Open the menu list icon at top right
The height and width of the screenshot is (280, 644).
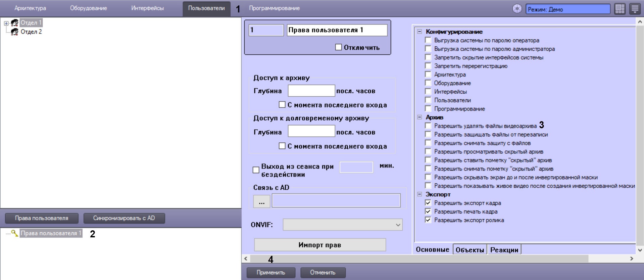(x=635, y=9)
